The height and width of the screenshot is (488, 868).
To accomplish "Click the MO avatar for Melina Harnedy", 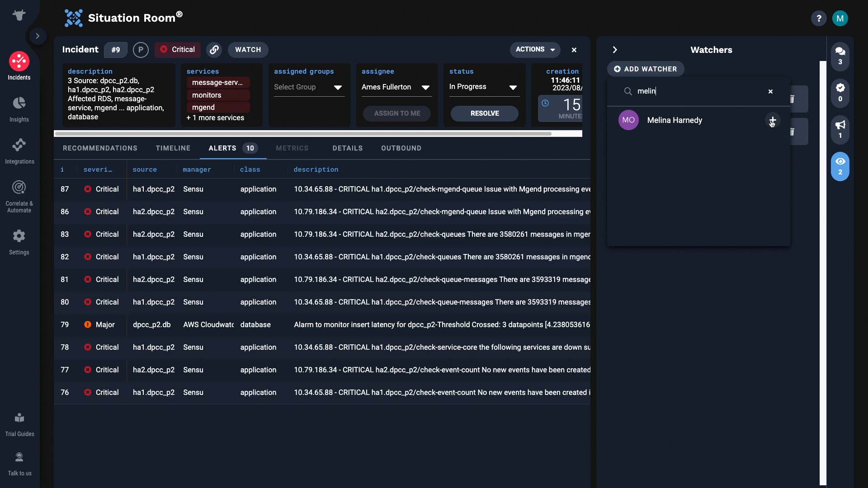I will point(628,120).
